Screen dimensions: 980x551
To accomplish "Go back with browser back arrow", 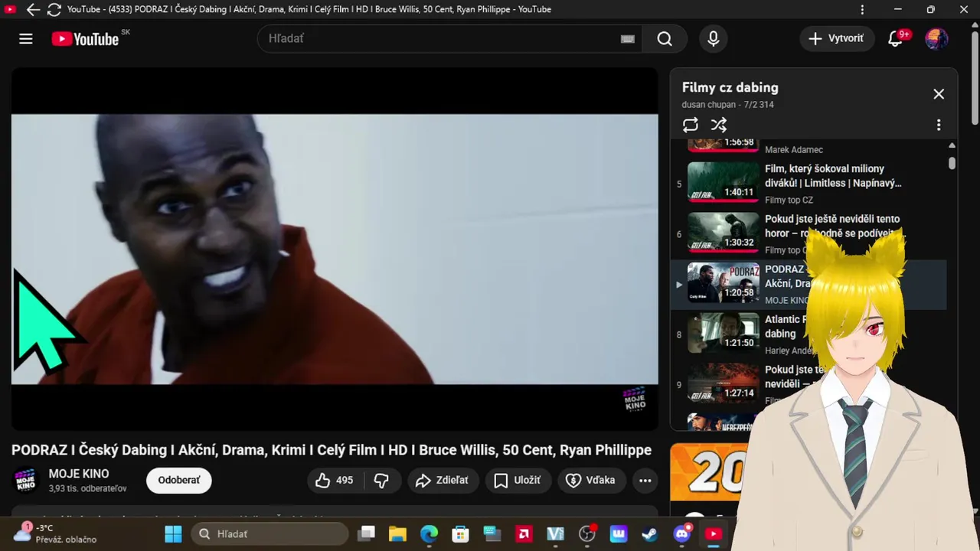I will [33, 10].
